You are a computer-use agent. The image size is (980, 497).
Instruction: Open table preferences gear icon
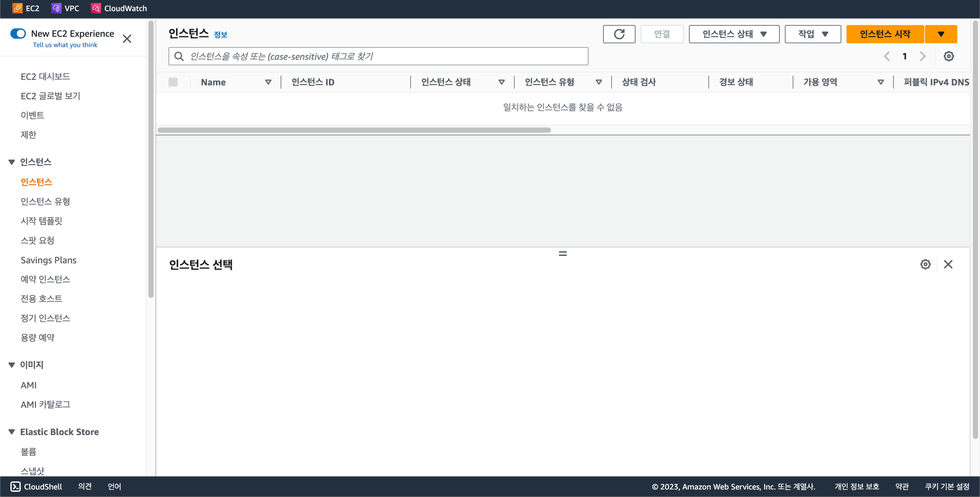948,56
